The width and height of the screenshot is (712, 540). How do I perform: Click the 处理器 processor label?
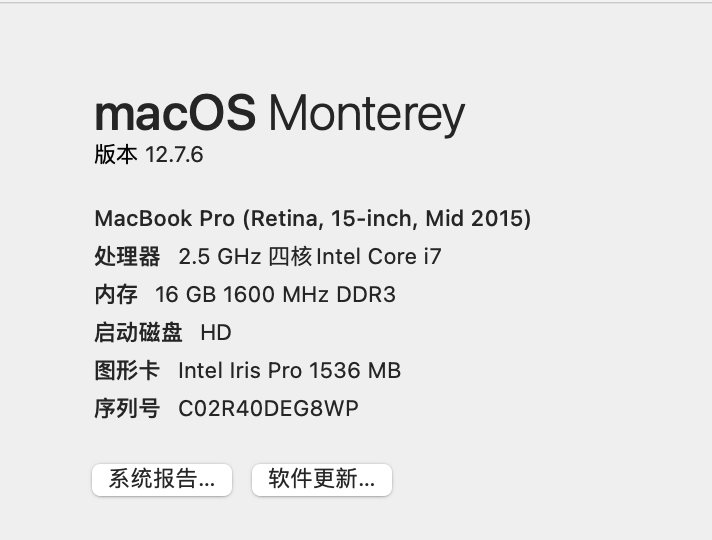pyautogui.click(x=127, y=257)
